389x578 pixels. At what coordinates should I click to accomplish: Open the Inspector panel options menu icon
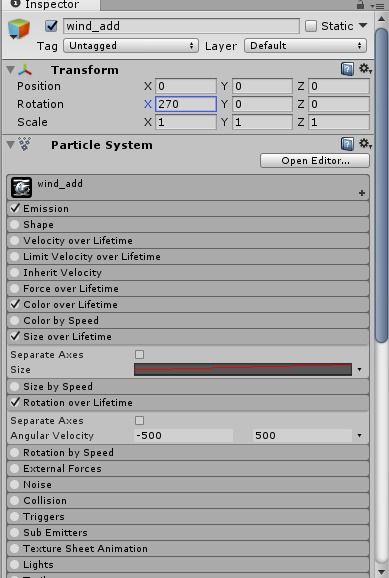pyautogui.click(x=378, y=5)
